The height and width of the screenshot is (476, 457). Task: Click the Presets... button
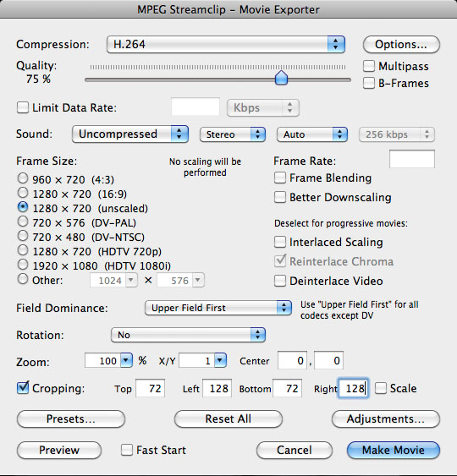71,419
